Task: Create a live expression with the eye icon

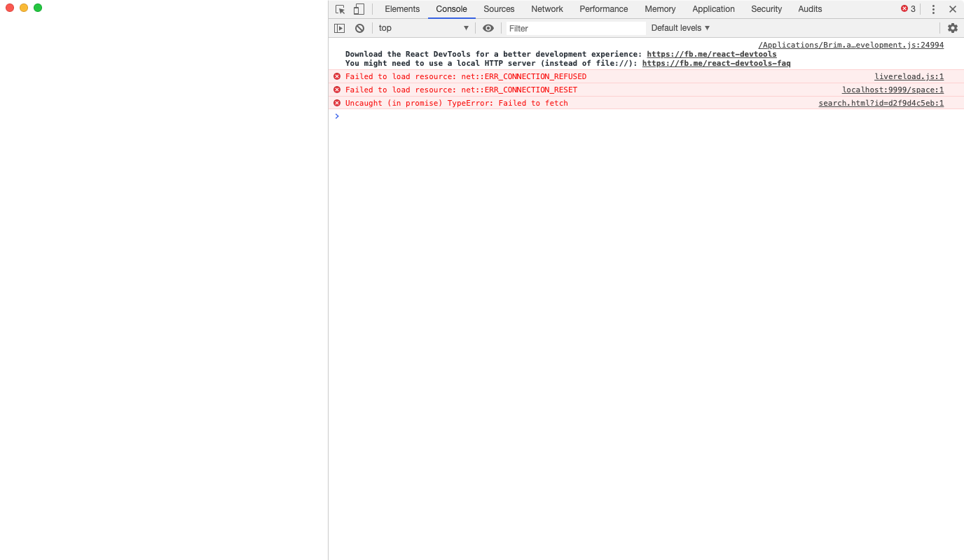Action: point(488,27)
